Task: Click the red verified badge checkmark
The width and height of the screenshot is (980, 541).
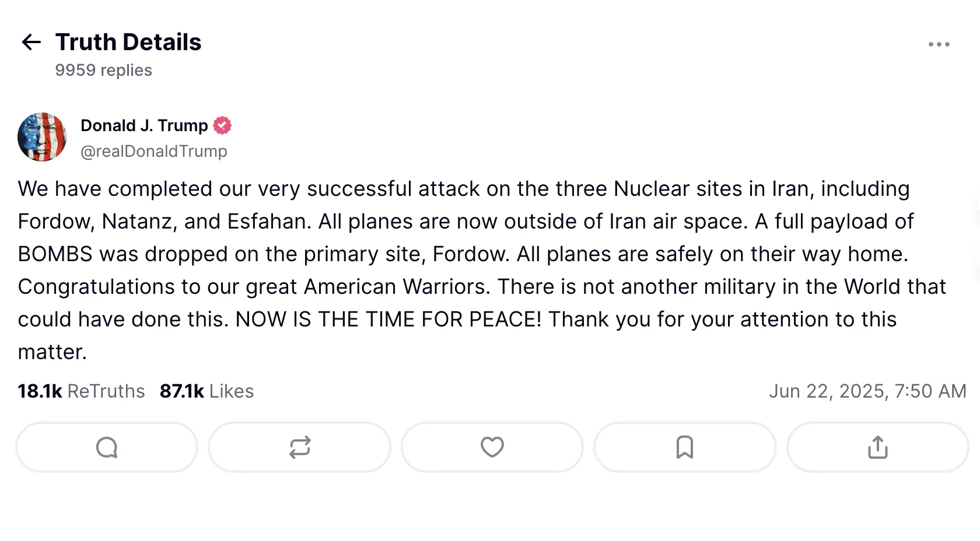Action: 222,125
